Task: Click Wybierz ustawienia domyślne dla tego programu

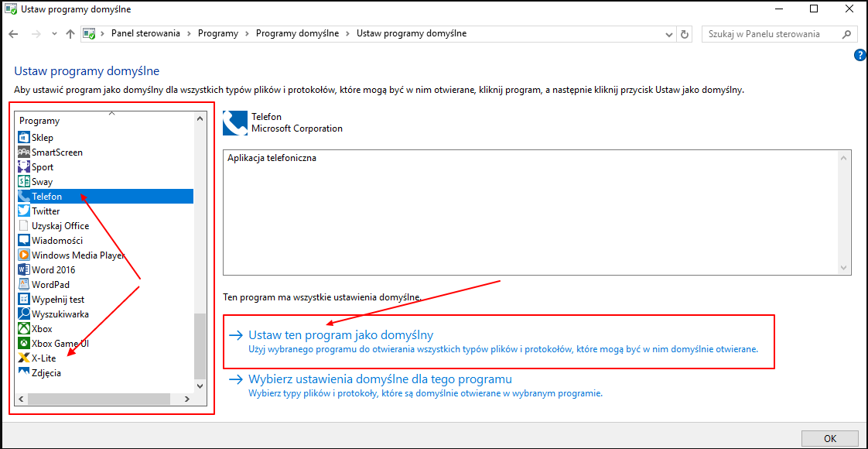Action: pos(380,379)
